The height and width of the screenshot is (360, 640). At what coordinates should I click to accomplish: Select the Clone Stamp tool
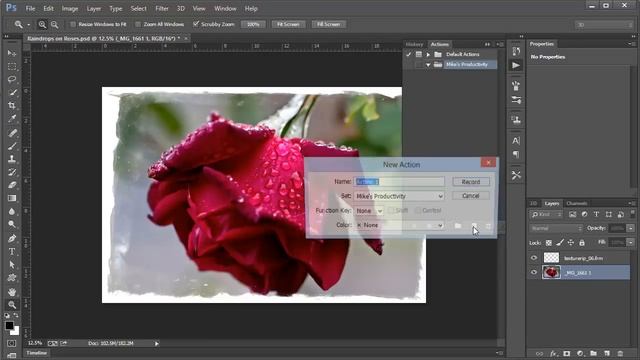pyautogui.click(x=12, y=159)
